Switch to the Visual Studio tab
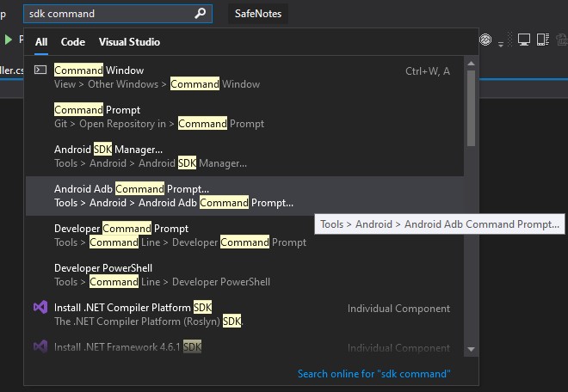 129,42
